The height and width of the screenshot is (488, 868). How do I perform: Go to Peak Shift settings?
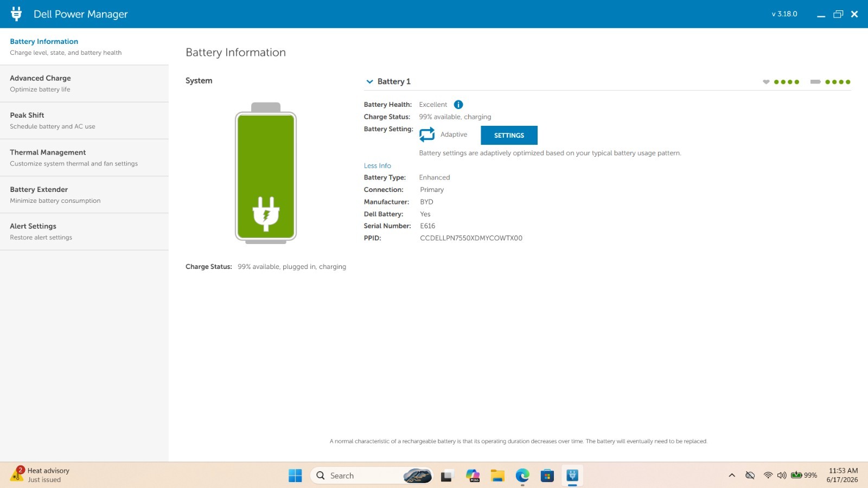(x=84, y=120)
